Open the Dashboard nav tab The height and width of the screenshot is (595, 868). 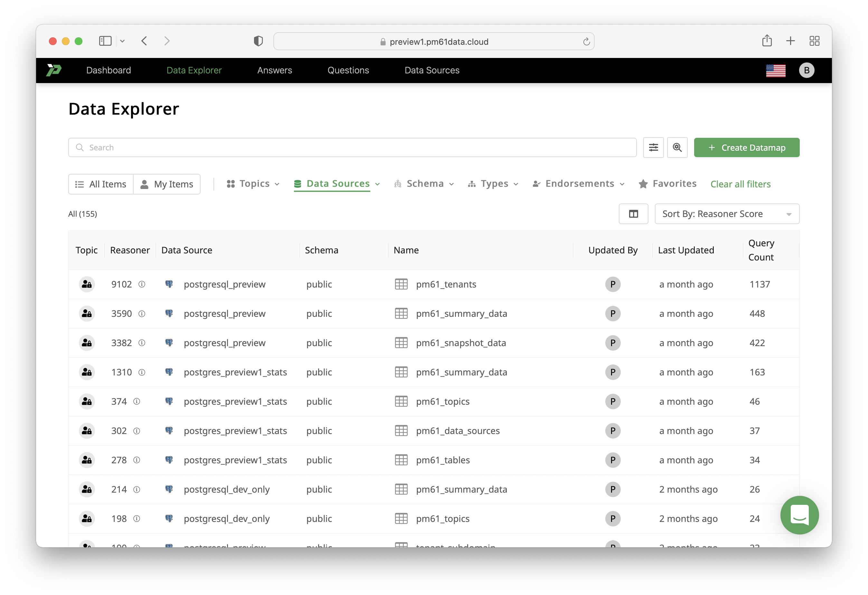point(108,70)
